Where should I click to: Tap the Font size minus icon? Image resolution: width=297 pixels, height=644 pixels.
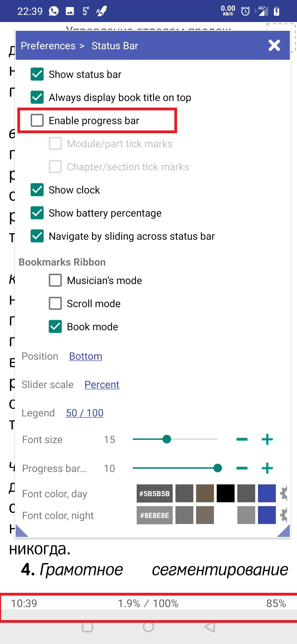[242, 440]
